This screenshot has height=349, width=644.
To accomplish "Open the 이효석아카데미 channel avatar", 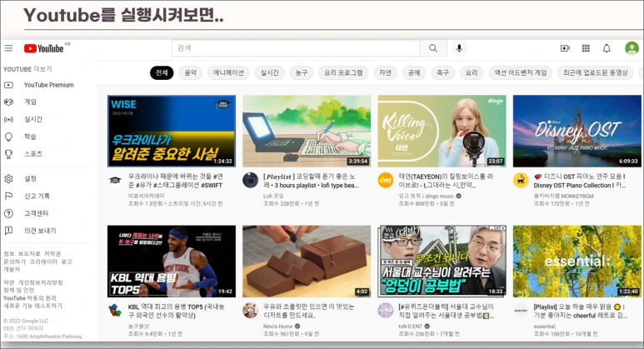I will tap(116, 180).
